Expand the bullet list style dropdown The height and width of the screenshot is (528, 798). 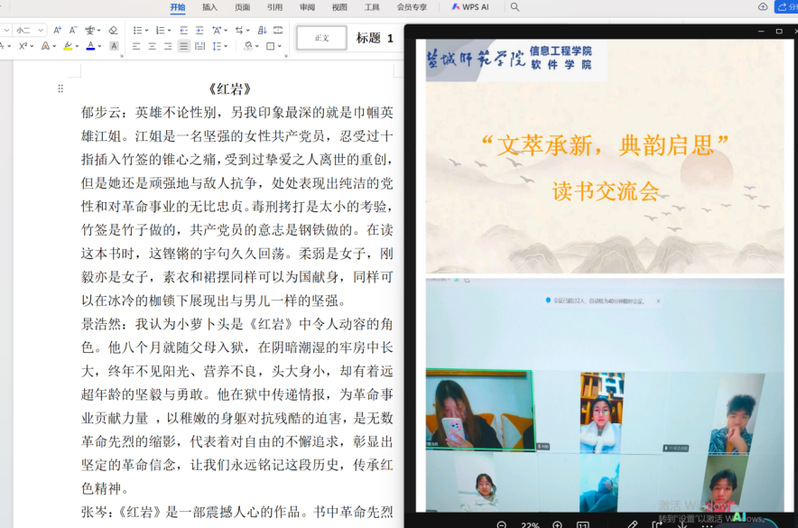[x=148, y=30]
